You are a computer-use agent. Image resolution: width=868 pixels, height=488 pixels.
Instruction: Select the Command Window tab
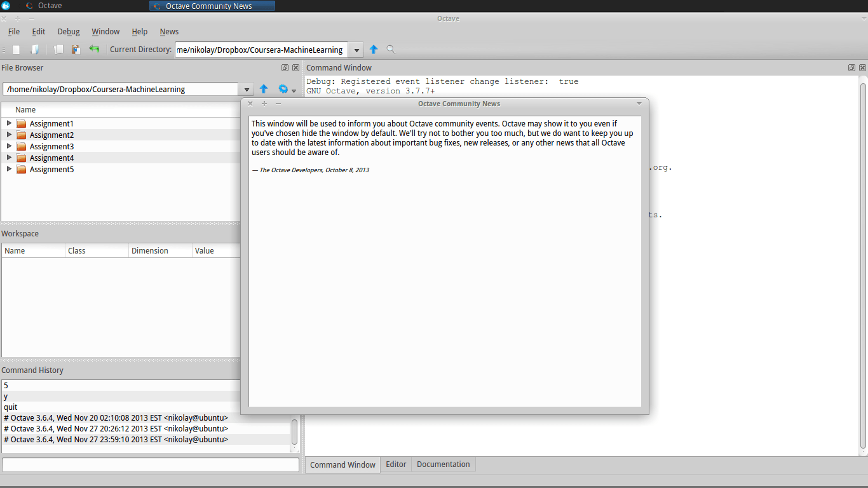(342, 464)
